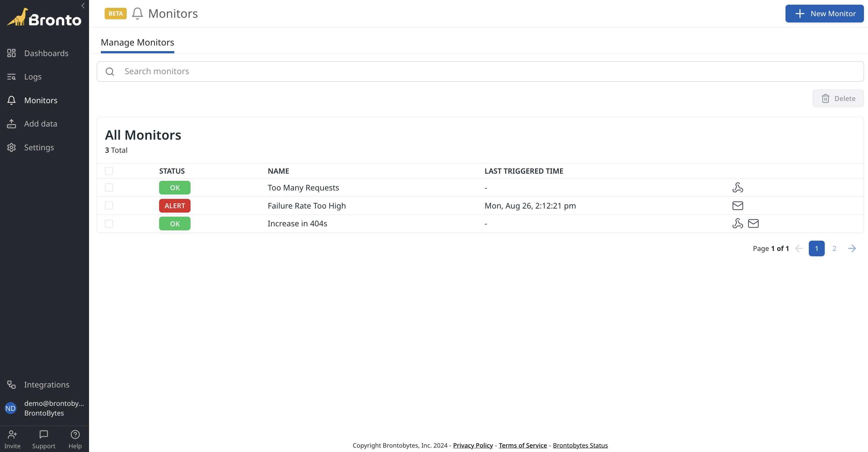This screenshot has height=452, width=868.
Task: Click the Delete button
Action: pyautogui.click(x=838, y=98)
